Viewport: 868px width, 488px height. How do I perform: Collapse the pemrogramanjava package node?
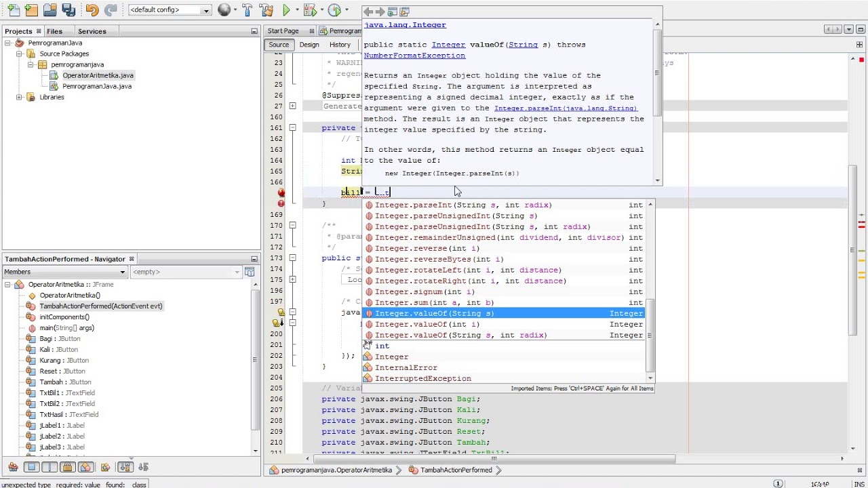point(31,64)
